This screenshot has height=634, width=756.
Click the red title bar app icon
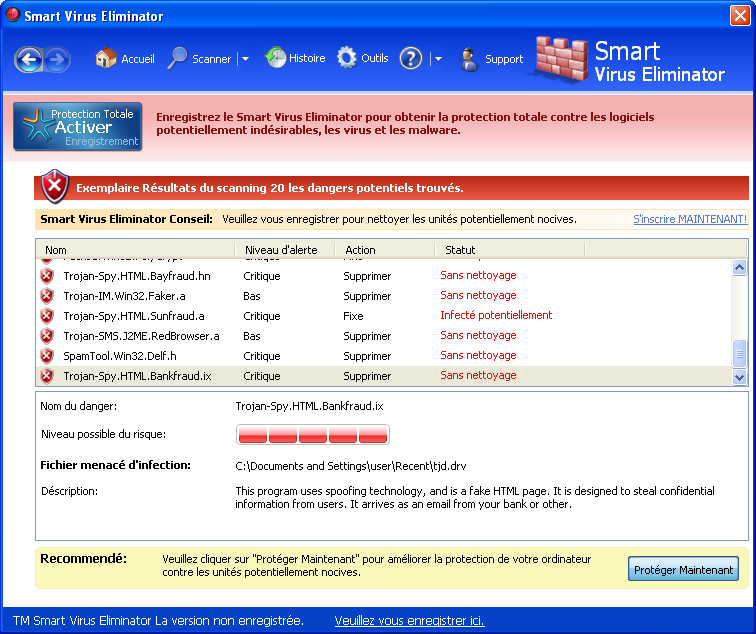click(13, 14)
